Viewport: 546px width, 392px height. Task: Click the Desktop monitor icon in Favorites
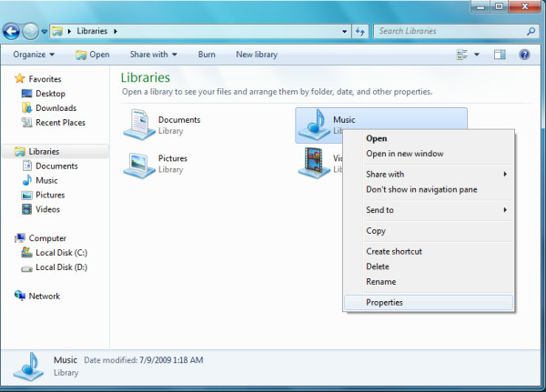pyautogui.click(x=26, y=94)
